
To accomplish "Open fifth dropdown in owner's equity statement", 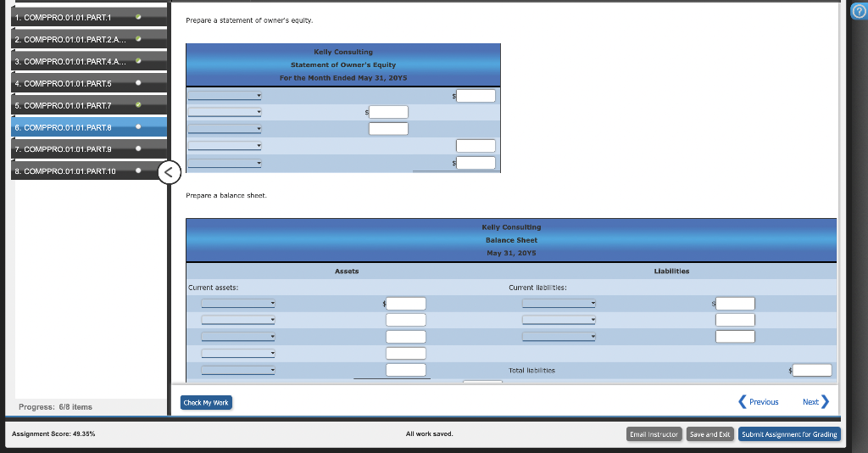I will (x=225, y=164).
